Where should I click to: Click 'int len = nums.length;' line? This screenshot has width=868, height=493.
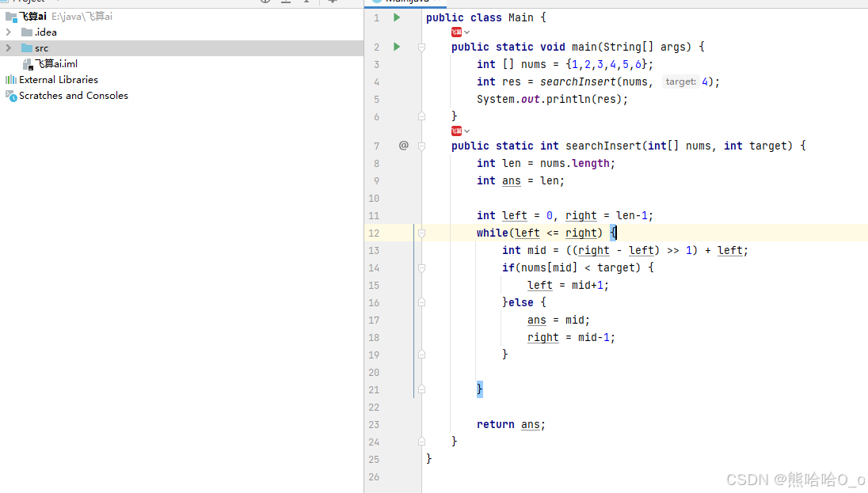(x=546, y=163)
